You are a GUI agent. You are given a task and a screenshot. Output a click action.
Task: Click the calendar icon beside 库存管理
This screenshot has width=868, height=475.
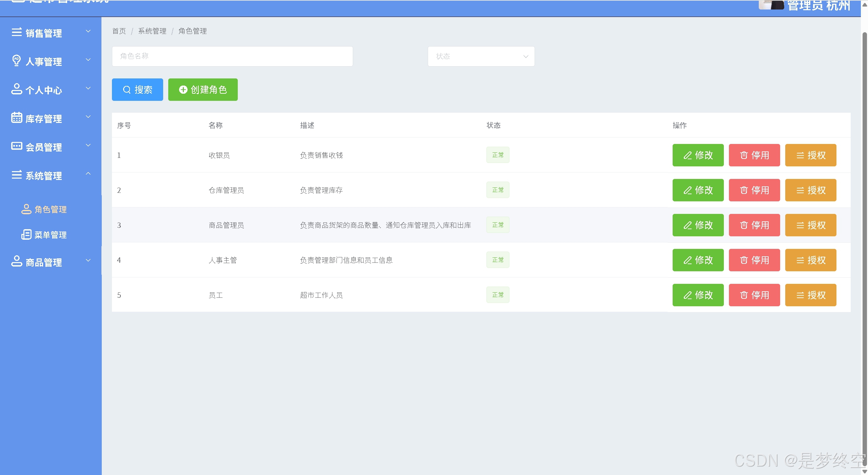tap(17, 117)
